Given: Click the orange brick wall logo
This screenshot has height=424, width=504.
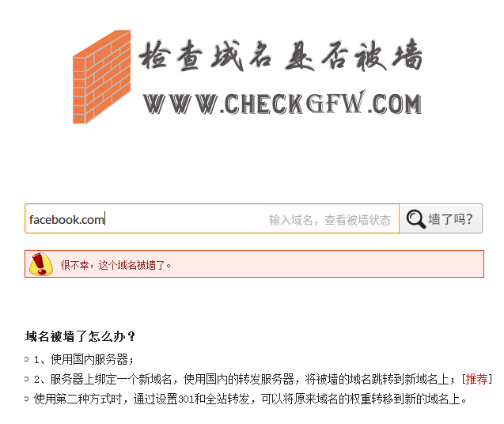Looking at the screenshot, I should pos(101,77).
